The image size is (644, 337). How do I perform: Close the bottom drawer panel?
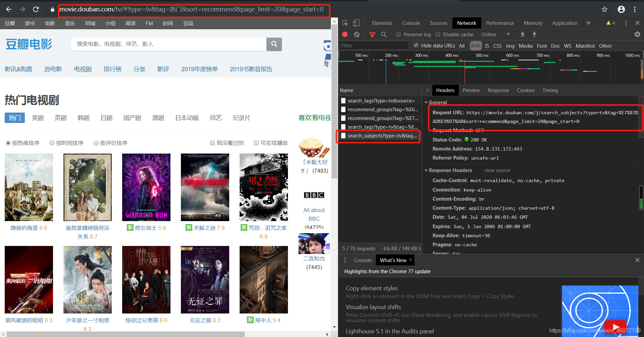(x=637, y=260)
